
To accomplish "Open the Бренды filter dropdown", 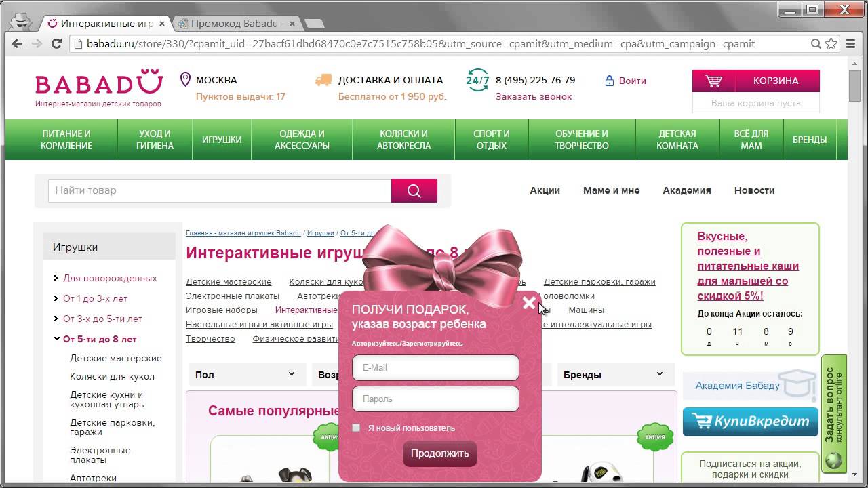I will [x=615, y=374].
